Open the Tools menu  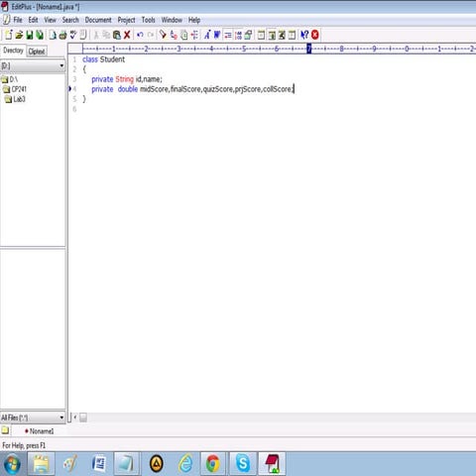click(x=148, y=20)
